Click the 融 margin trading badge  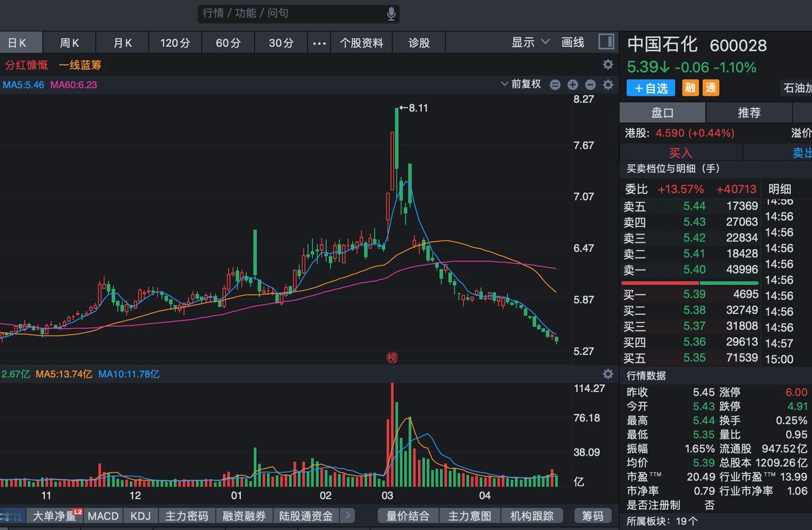(690, 88)
